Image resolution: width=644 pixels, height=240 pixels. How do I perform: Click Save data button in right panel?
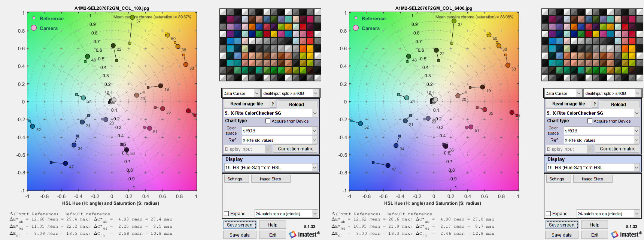[561, 235]
